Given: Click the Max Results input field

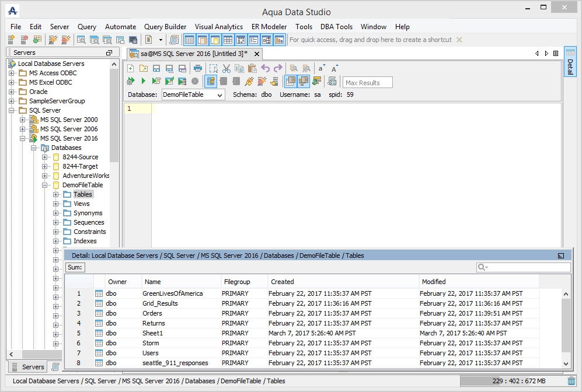Looking at the screenshot, I should point(368,83).
